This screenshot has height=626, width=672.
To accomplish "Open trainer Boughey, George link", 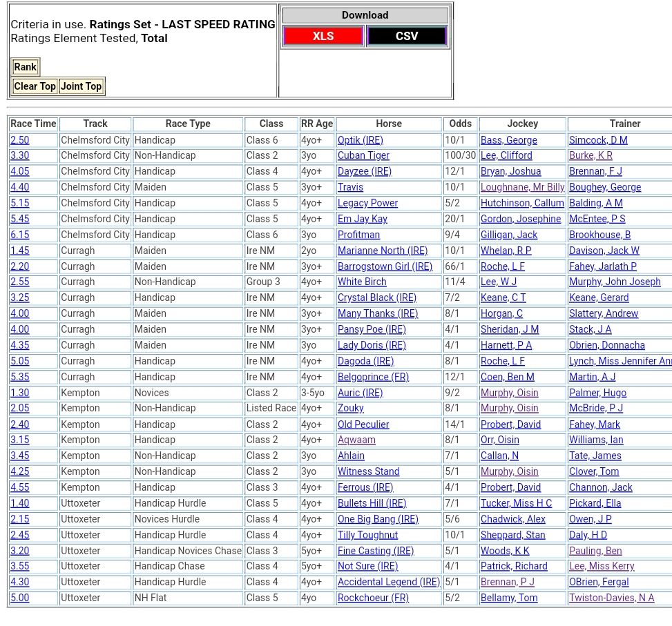I will click(604, 187).
